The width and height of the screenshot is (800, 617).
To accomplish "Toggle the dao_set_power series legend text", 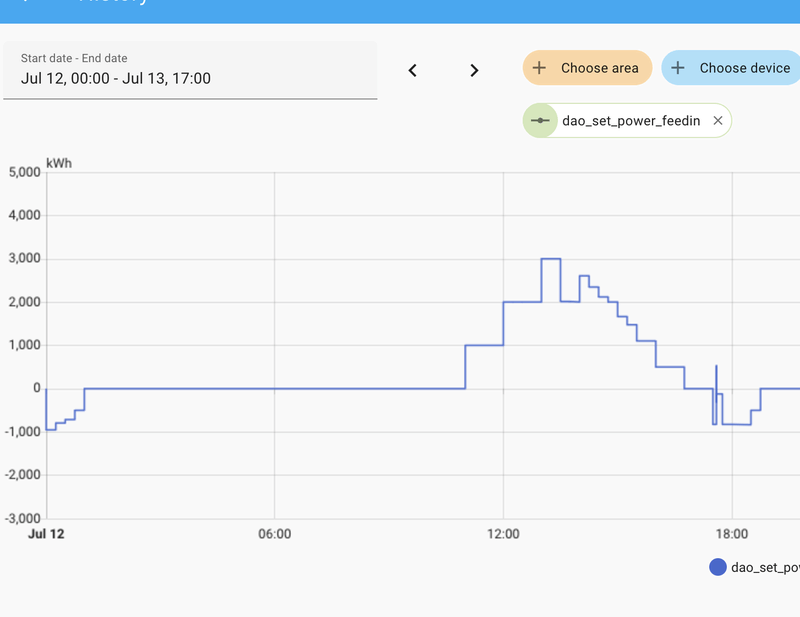I will [x=766, y=567].
